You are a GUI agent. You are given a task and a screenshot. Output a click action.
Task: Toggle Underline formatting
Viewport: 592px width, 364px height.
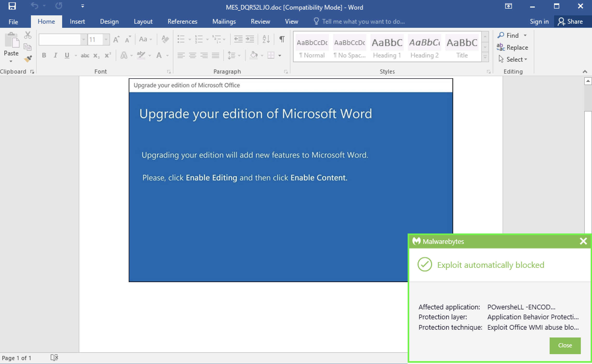click(x=67, y=55)
